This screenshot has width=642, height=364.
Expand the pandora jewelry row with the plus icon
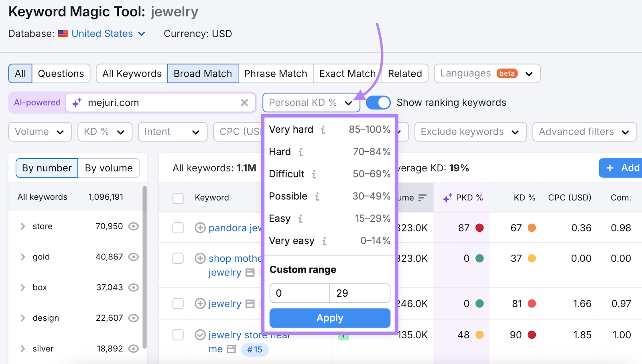(x=200, y=228)
